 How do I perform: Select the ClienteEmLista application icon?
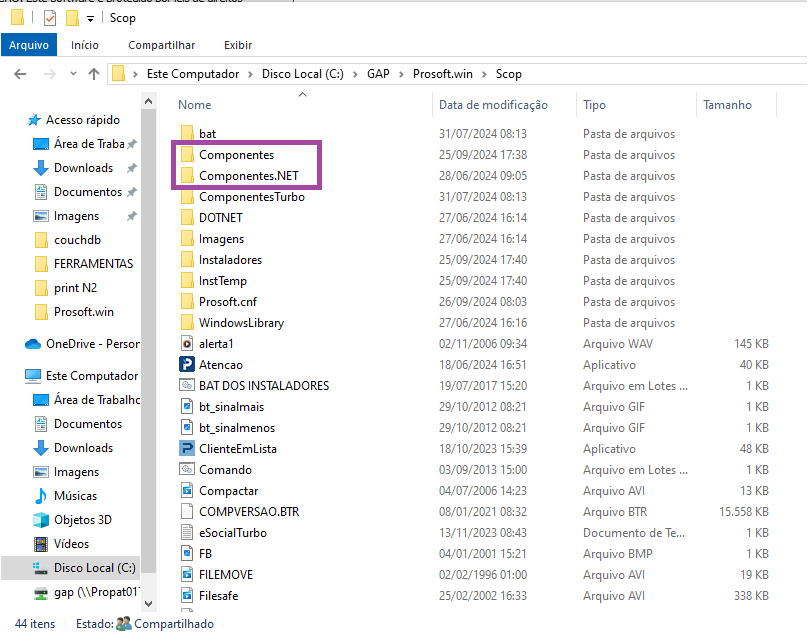(x=187, y=449)
